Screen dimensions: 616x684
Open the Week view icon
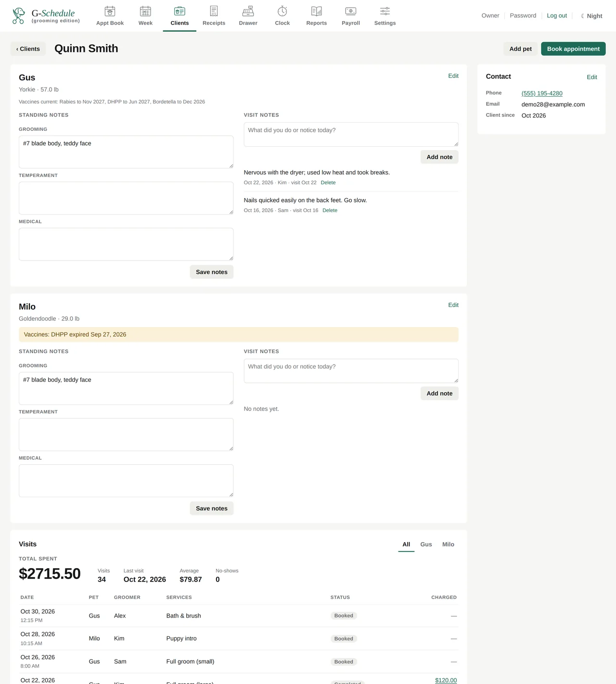click(x=145, y=11)
